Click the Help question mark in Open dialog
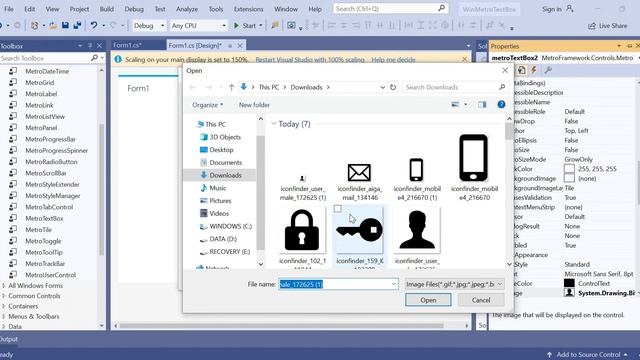This screenshot has height=360, width=640. click(501, 104)
